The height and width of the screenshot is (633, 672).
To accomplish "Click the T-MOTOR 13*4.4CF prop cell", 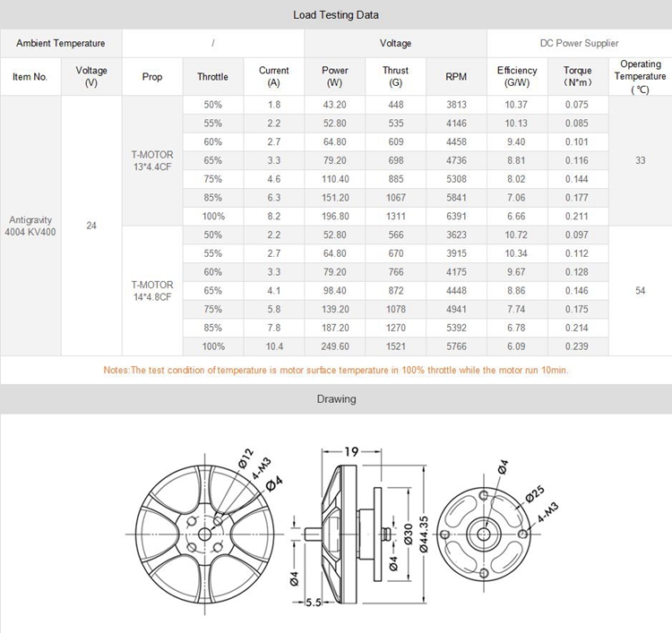I will [152, 160].
